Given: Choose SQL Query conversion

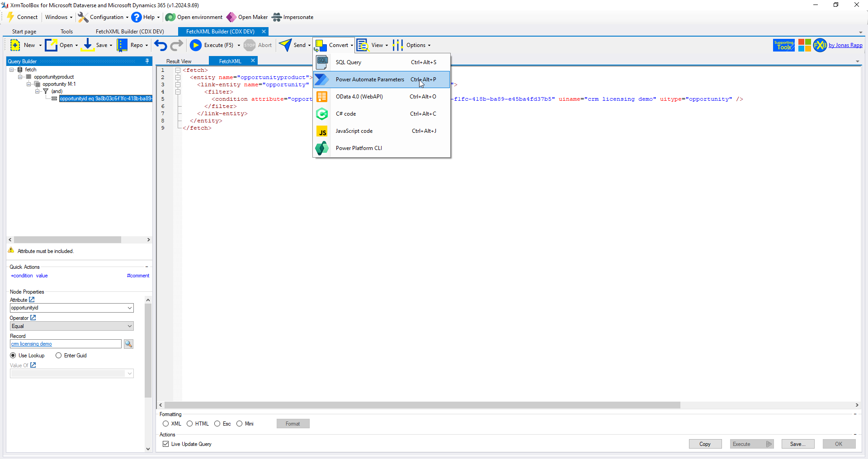Looking at the screenshot, I should pos(382,62).
